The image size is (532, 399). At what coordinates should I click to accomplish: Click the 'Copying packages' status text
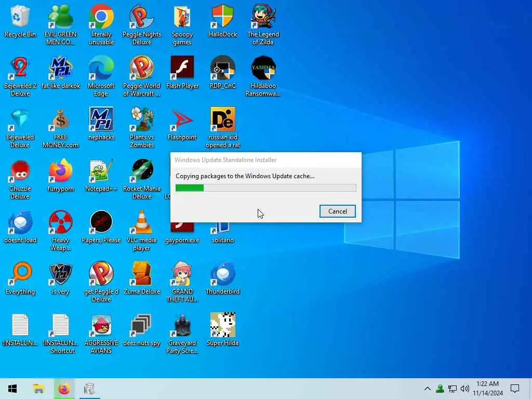(x=245, y=176)
